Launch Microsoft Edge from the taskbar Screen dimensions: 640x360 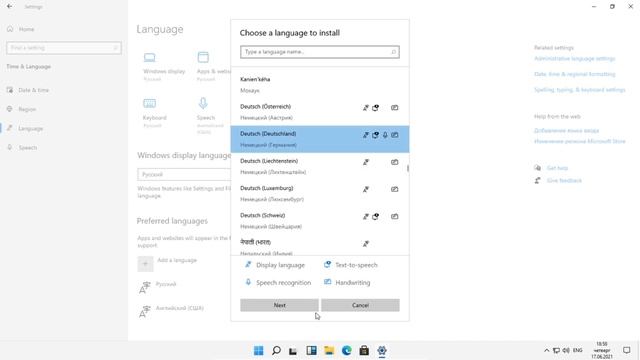point(347,351)
